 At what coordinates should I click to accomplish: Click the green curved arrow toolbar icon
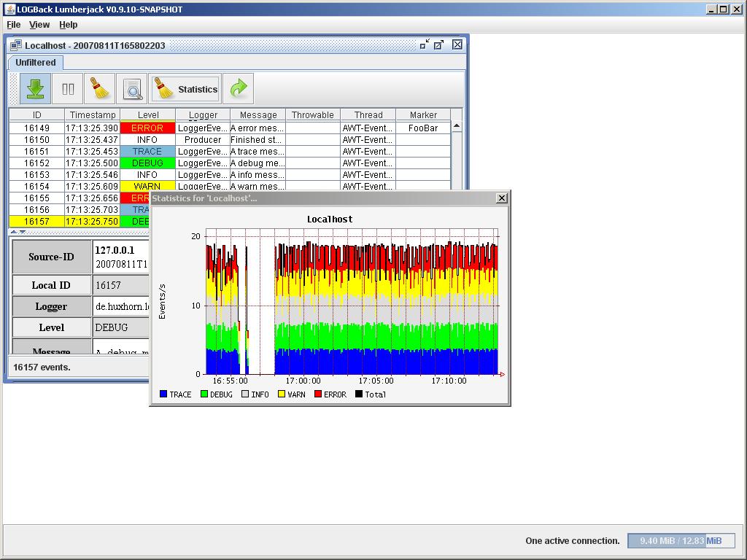239,89
